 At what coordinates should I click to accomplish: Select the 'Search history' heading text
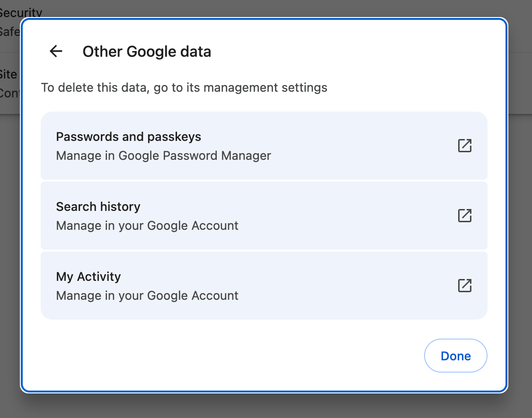pos(98,207)
